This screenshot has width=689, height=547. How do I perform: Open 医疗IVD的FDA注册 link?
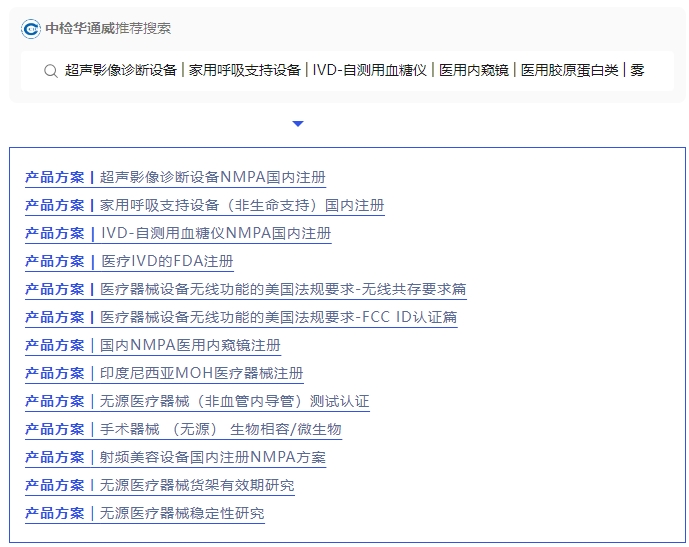[166, 261]
